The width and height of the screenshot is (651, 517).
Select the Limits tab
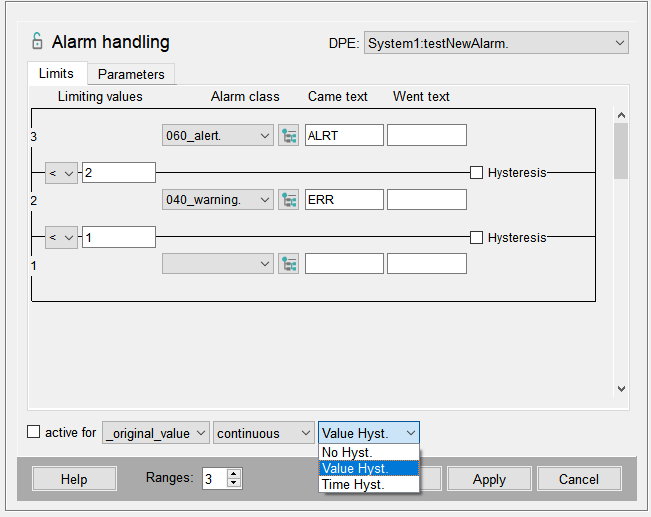[x=56, y=74]
